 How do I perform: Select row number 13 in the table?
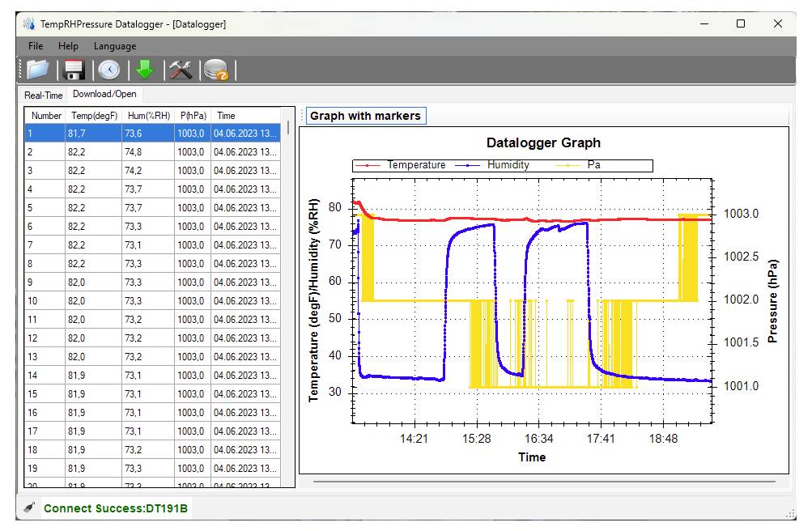point(153,357)
